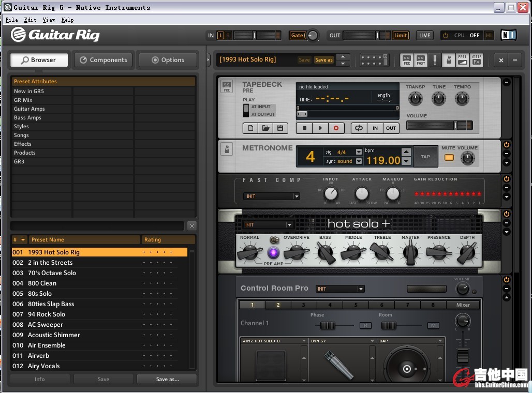Click Control Room Pro phase invert button
This screenshot has width=532, height=393.
pyautogui.click(x=365, y=326)
